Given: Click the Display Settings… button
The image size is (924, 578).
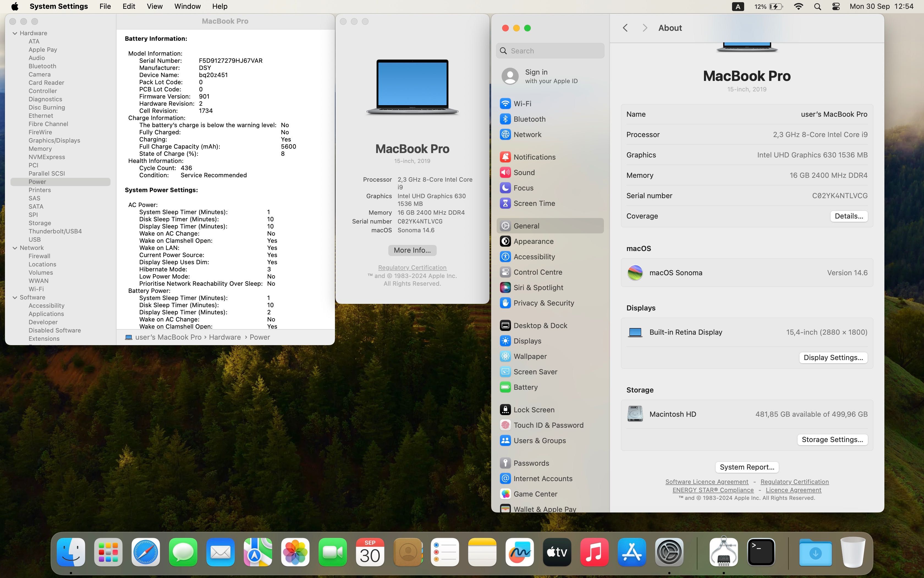Looking at the screenshot, I should point(833,358).
